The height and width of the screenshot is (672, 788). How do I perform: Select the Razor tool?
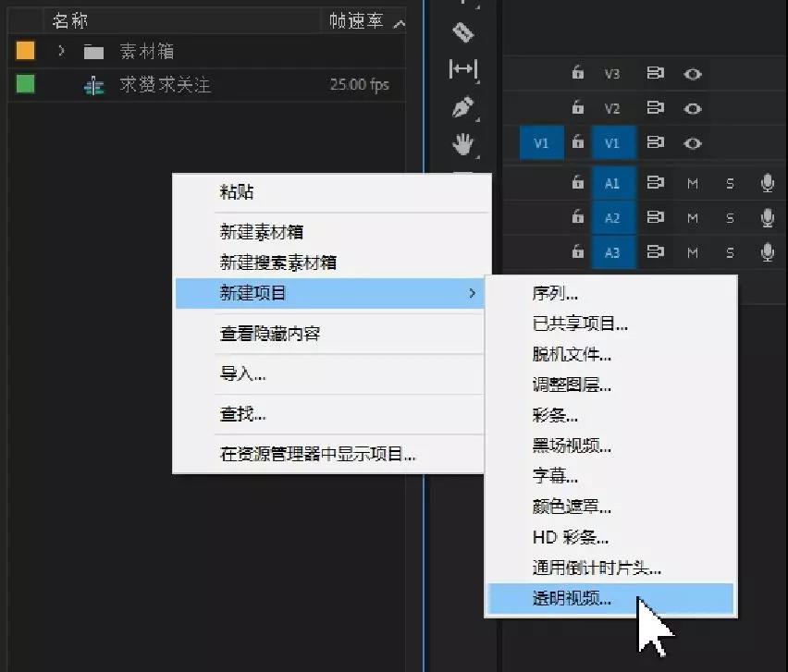[462, 33]
